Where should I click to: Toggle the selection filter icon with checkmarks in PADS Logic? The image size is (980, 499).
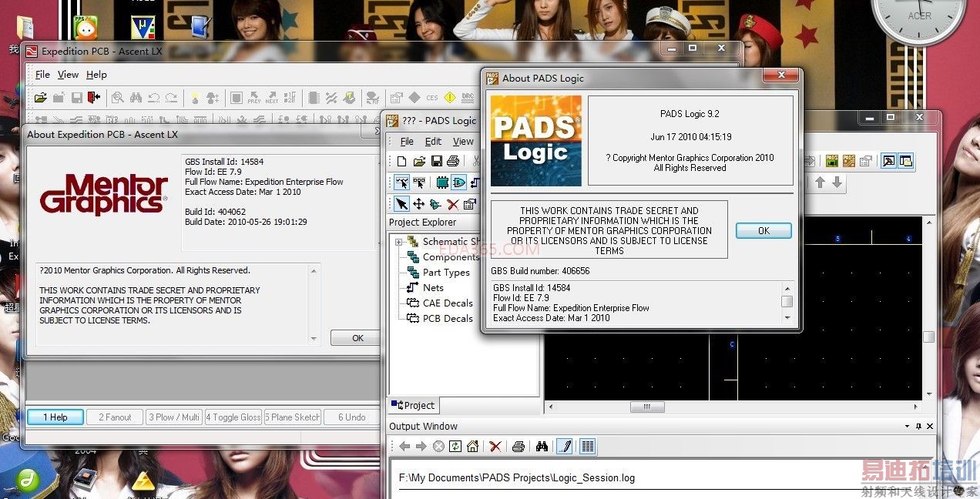click(x=401, y=183)
